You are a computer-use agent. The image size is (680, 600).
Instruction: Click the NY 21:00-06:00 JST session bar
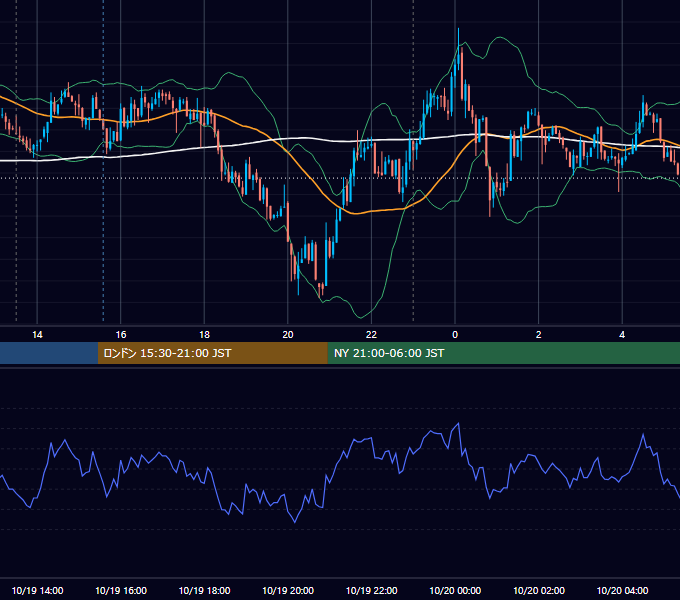(503, 353)
